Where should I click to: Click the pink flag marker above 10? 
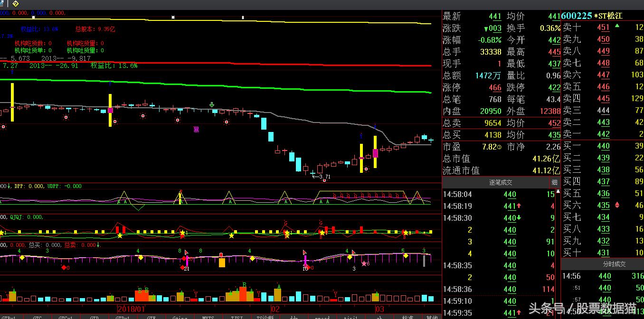pos(305,252)
